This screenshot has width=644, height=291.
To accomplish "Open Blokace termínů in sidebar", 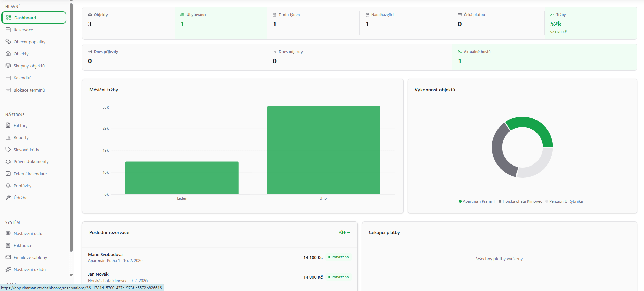I will 29,90.
